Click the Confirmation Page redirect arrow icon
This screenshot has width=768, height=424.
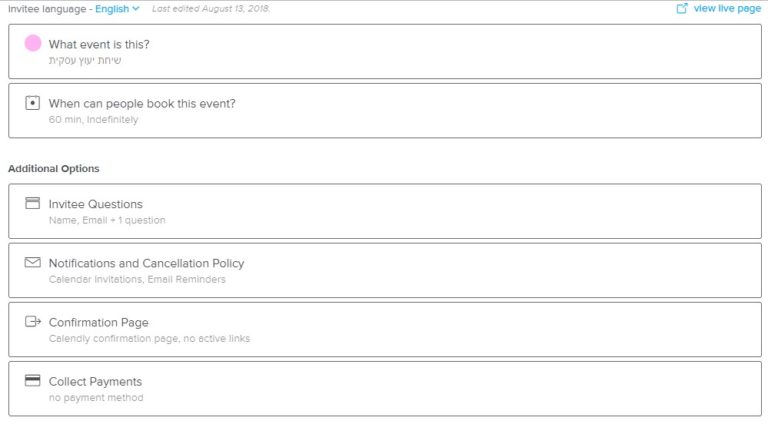tap(33, 322)
